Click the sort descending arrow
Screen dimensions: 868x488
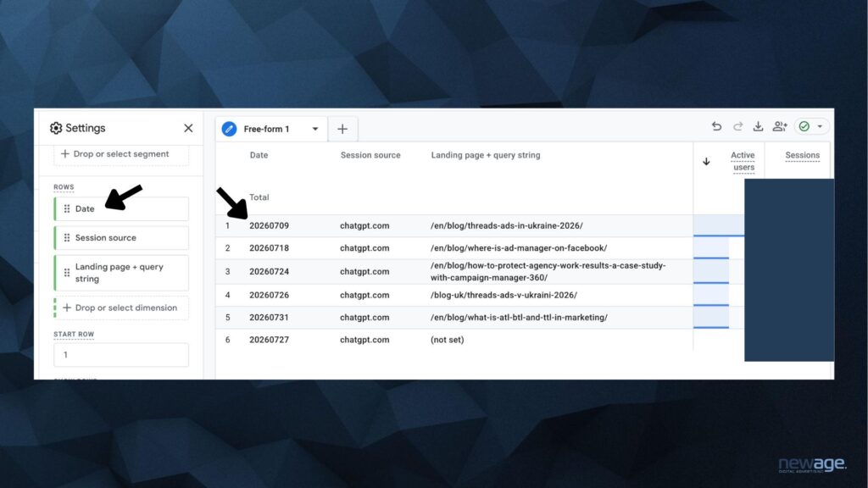pyautogui.click(x=706, y=162)
